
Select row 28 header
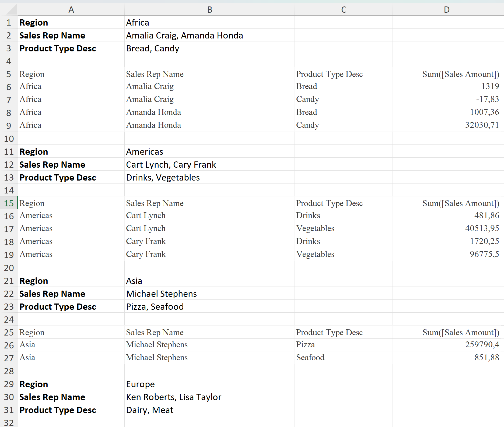point(9,371)
